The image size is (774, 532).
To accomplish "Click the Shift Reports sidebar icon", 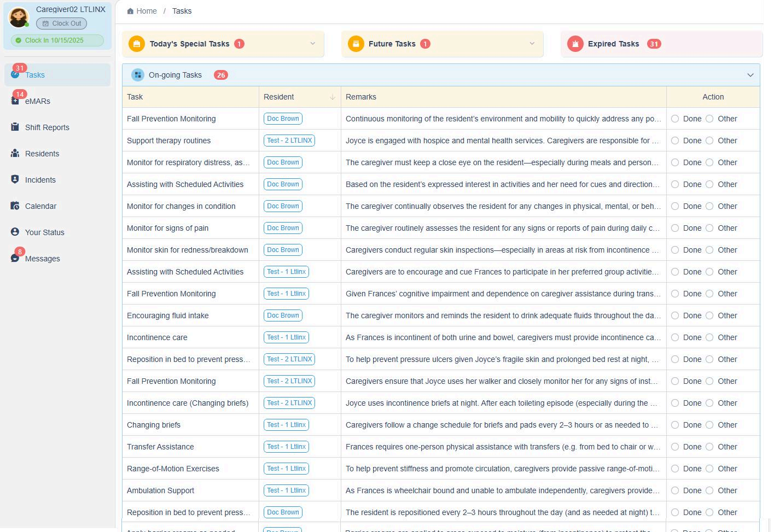I will click(15, 127).
